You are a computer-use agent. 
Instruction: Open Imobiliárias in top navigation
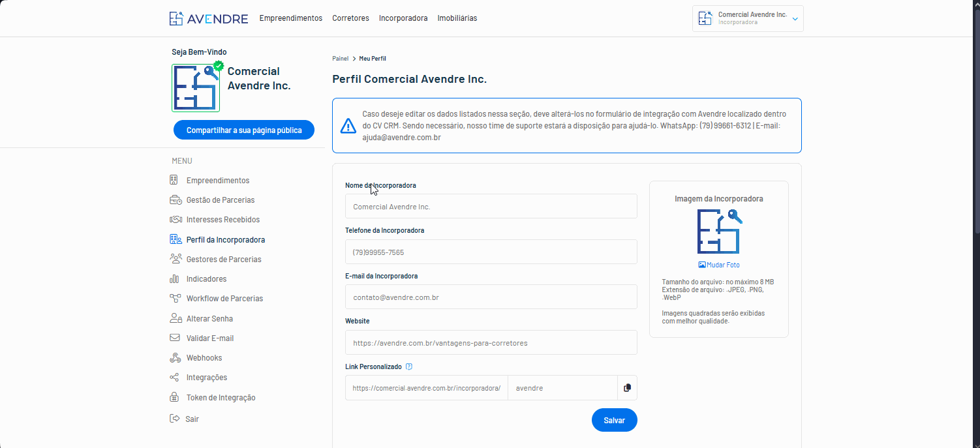(x=457, y=18)
